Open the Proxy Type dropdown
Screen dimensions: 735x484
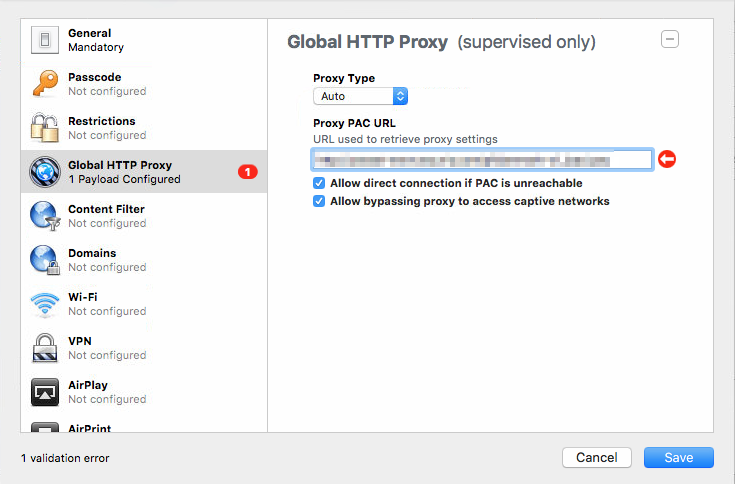tap(360, 96)
